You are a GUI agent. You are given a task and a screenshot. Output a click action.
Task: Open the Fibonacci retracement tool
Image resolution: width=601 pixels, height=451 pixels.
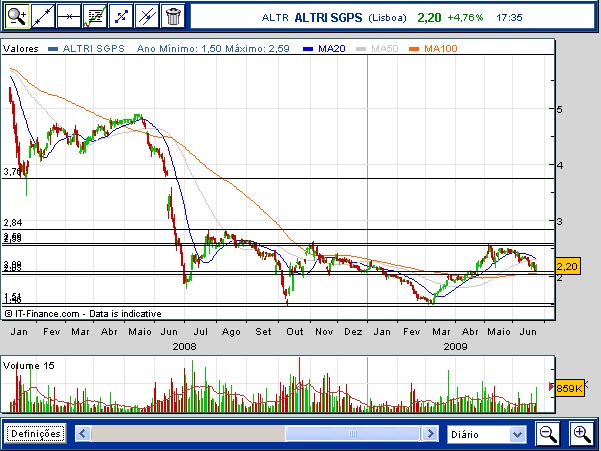coord(95,16)
